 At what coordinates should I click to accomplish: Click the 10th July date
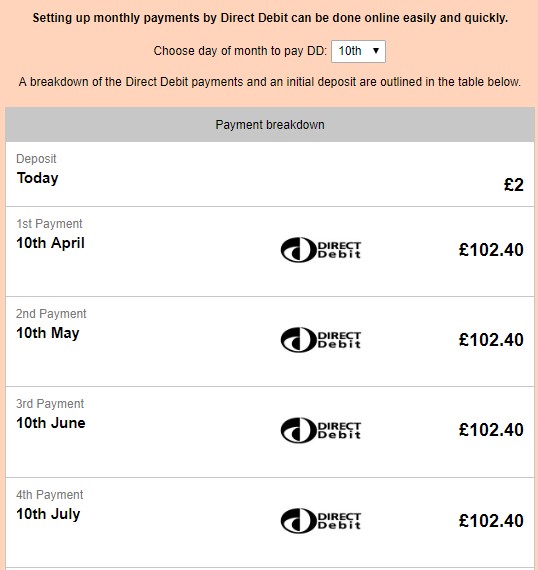[48, 514]
